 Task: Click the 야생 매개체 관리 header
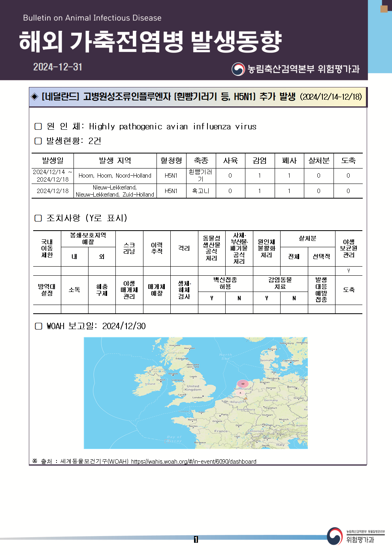click(129, 290)
